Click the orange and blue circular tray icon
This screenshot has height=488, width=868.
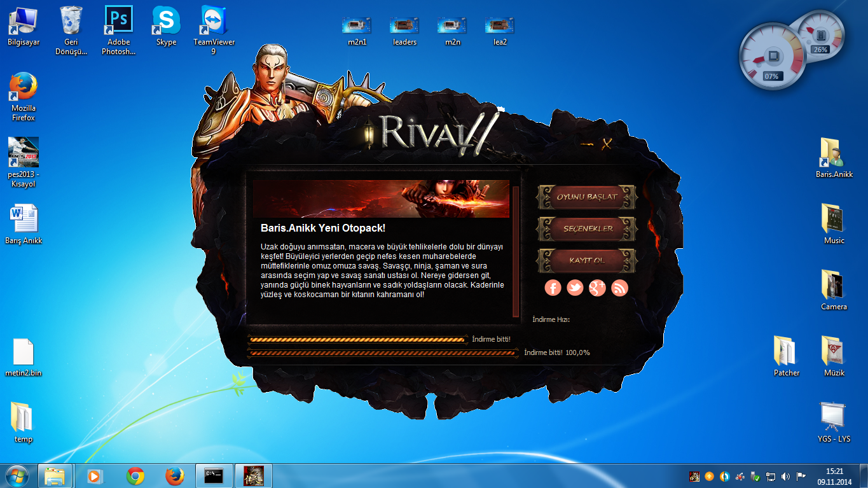725,476
